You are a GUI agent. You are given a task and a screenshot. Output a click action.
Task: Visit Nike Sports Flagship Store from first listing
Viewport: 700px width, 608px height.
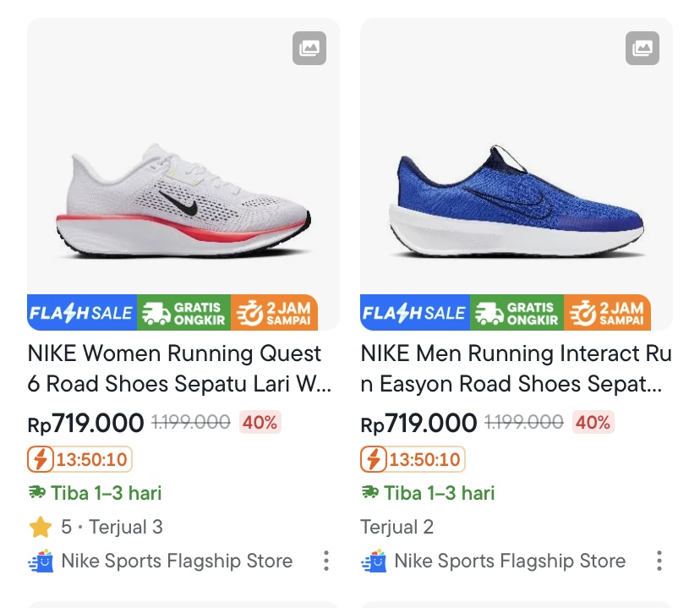(x=177, y=561)
